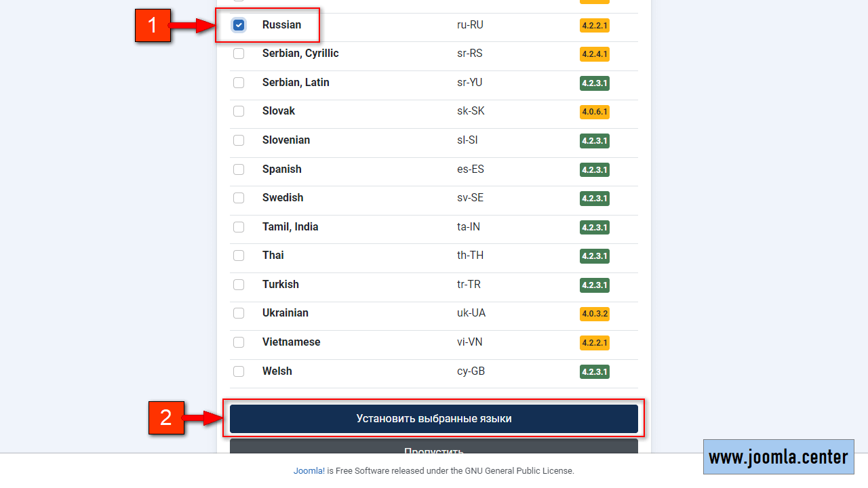Click the es-ES language tag
868x488 pixels.
pyautogui.click(x=471, y=169)
